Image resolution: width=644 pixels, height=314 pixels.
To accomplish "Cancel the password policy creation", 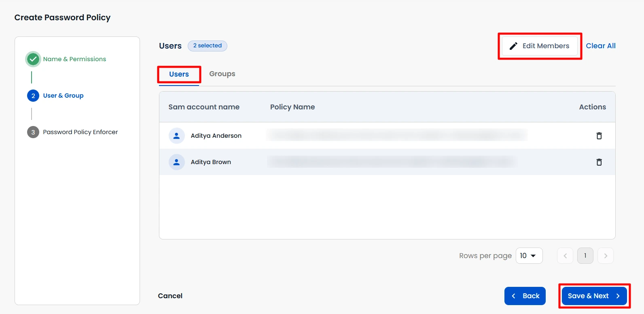I will click(170, 296).
